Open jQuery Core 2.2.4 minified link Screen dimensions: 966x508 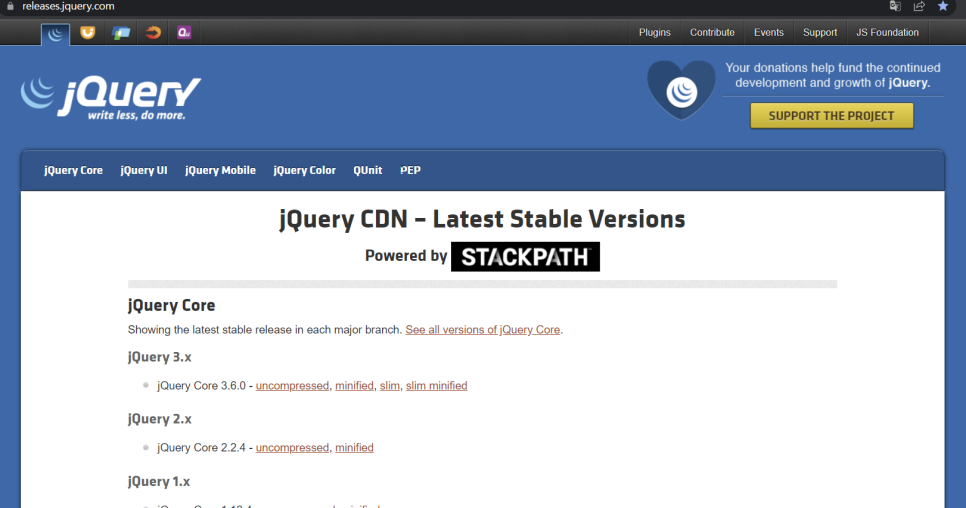click(x=354, y=448)
